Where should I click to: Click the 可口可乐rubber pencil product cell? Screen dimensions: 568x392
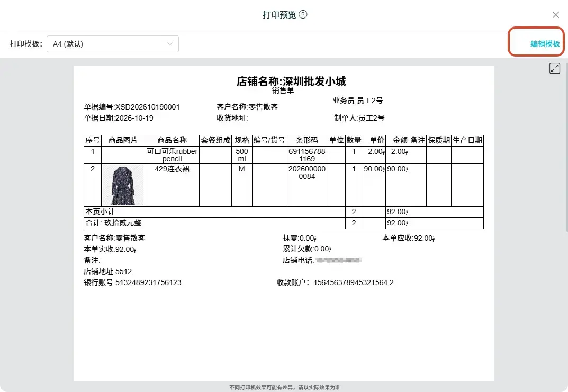(172, 155)
